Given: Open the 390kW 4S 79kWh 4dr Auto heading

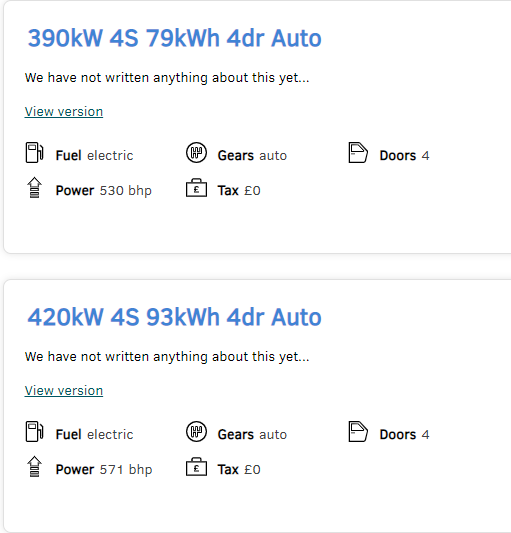Looking at the screenshot, I should [174, 38].
